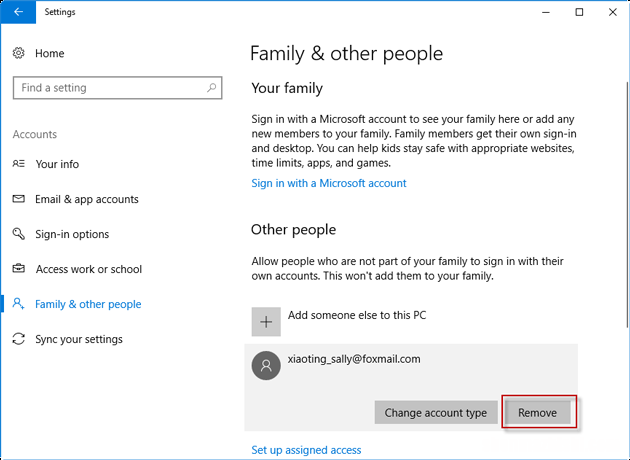Click the plus icon to add someone
630x460 pixels.
coord(265,321)
